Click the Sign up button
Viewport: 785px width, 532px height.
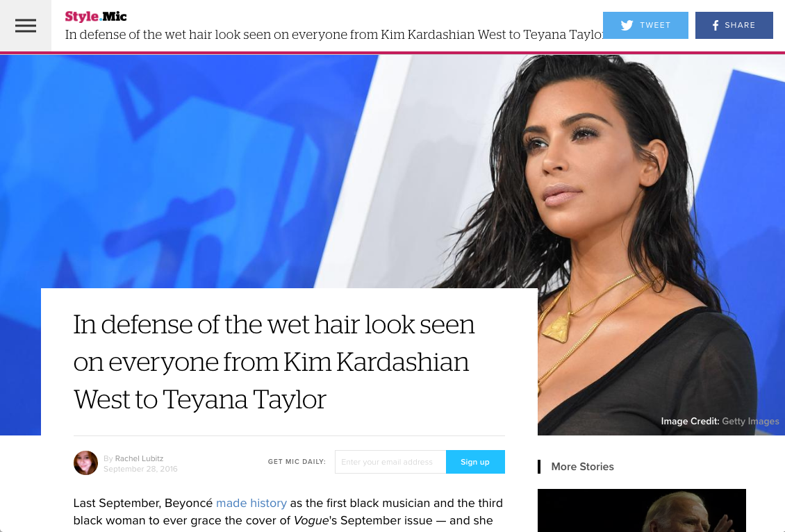[475, 462]
